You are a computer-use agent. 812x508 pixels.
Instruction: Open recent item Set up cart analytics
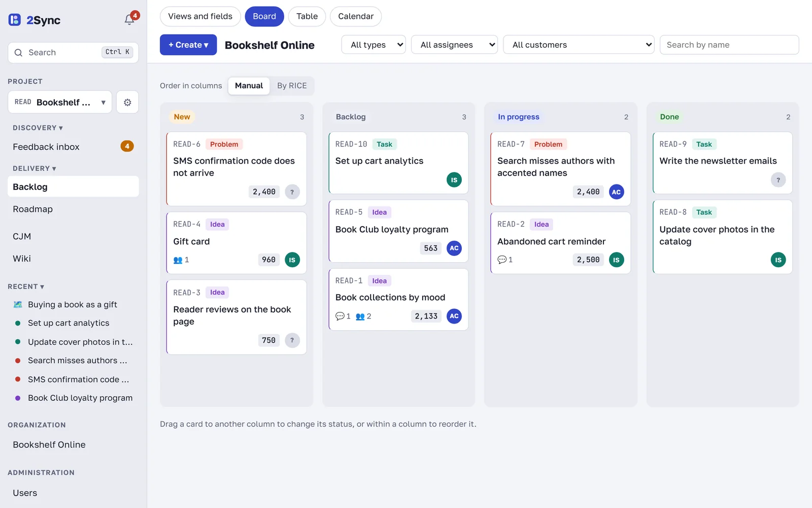tap(73, 323)
